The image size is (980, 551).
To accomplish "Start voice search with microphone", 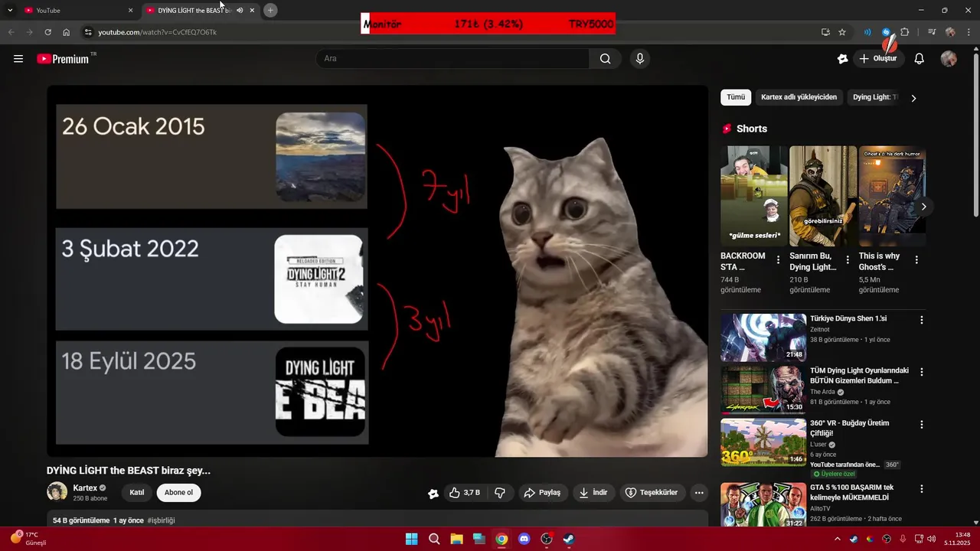I will (x=640, y=59).
